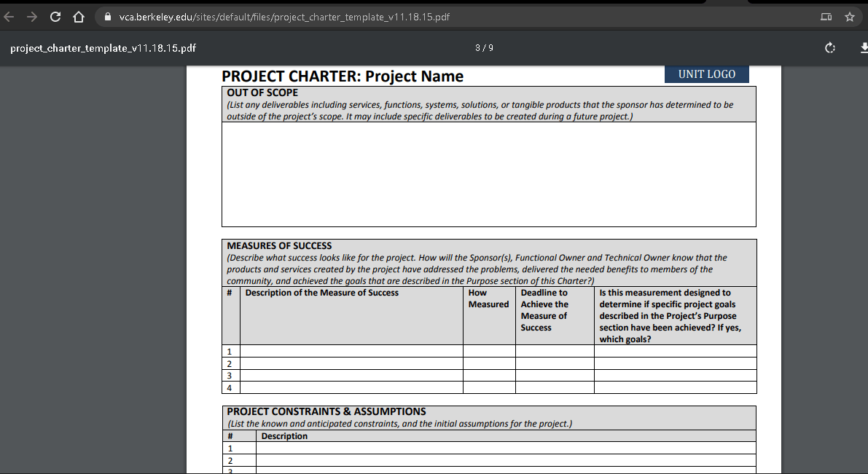Click row 1 How Measured cell
The image size is (868, 474).
pos(489,351)
